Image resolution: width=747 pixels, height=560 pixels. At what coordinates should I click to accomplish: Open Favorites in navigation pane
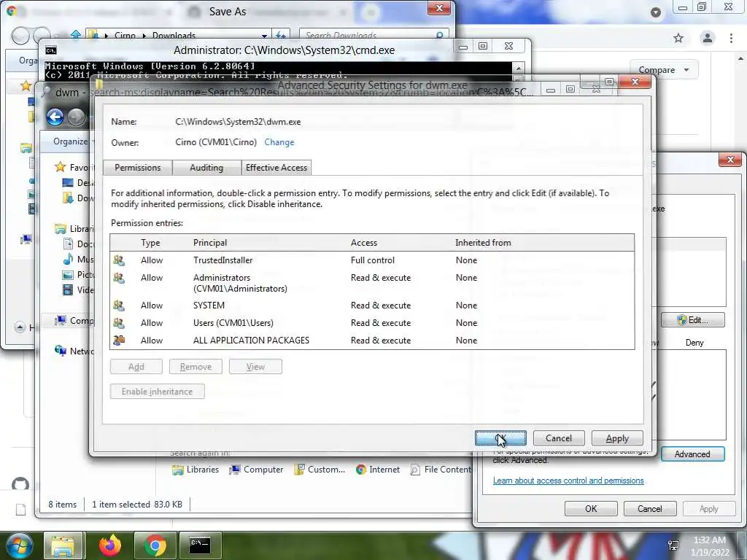(x=74, y=167)
